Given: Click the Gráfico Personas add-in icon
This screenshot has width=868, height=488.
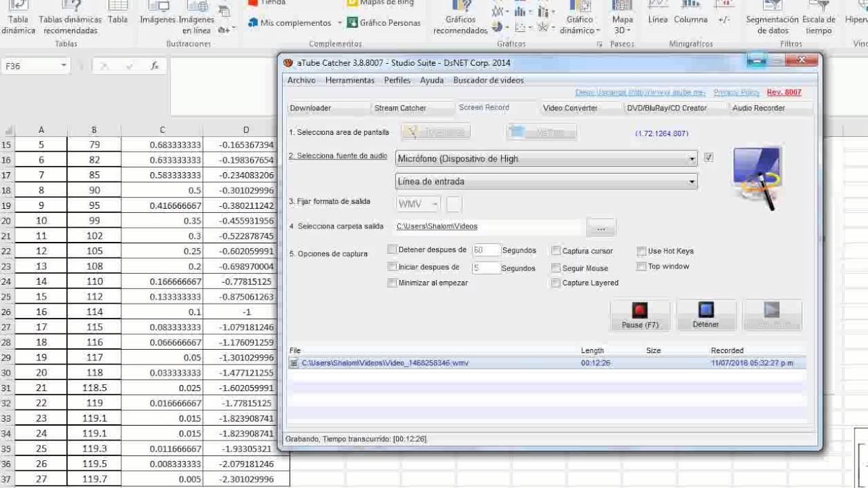Looking at the screenshot, I should [x=353, y=22].
